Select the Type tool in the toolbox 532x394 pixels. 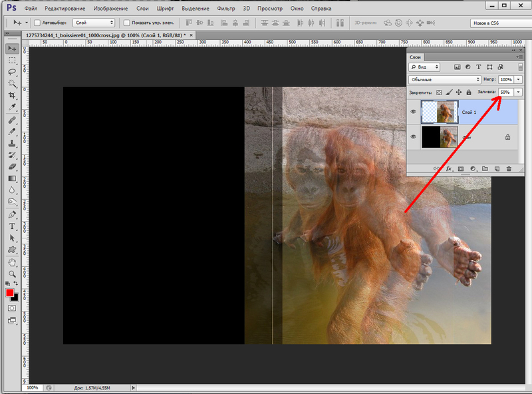[x=12, y=226]
